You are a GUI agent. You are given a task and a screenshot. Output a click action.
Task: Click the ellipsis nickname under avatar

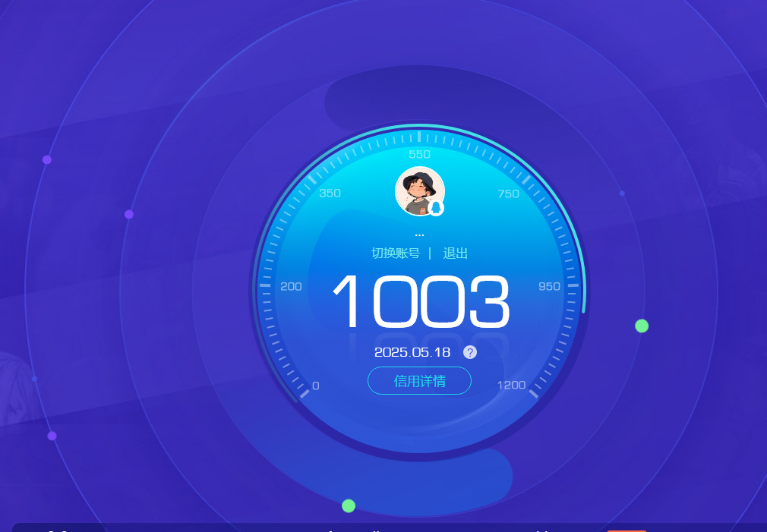pos(419,236)
